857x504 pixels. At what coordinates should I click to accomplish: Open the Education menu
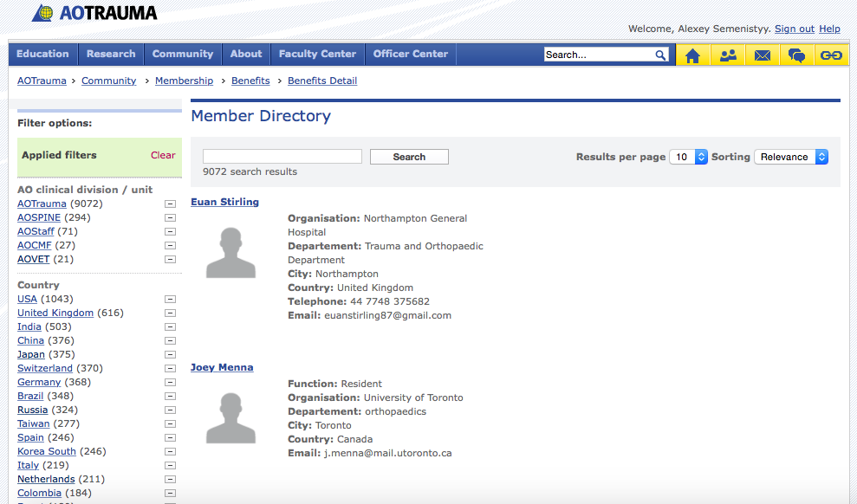point(42,54)
